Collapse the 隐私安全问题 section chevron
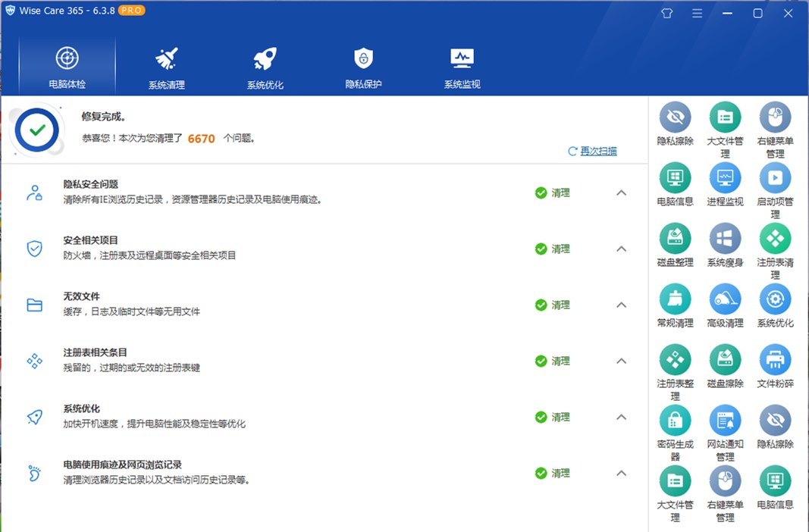The image size is (809, 532). tap(621, 192)
